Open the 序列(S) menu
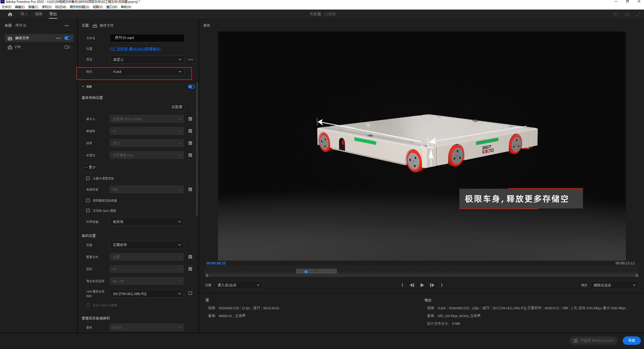 (x=47, y=7)
